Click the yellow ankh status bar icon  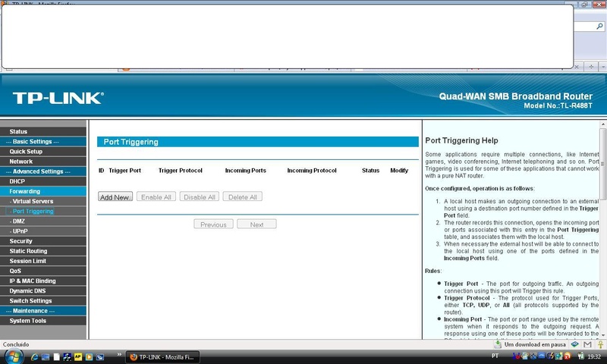(600, 344)
